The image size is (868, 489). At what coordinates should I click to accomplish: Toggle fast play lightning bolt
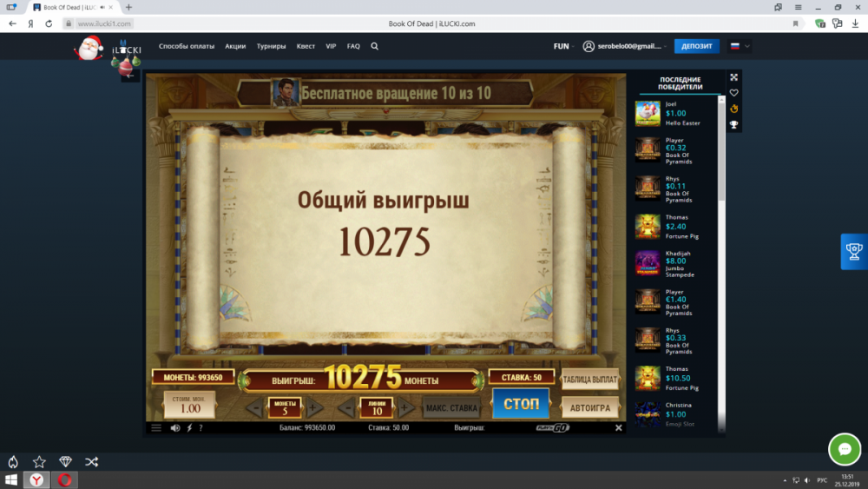(x=189, y=427)
